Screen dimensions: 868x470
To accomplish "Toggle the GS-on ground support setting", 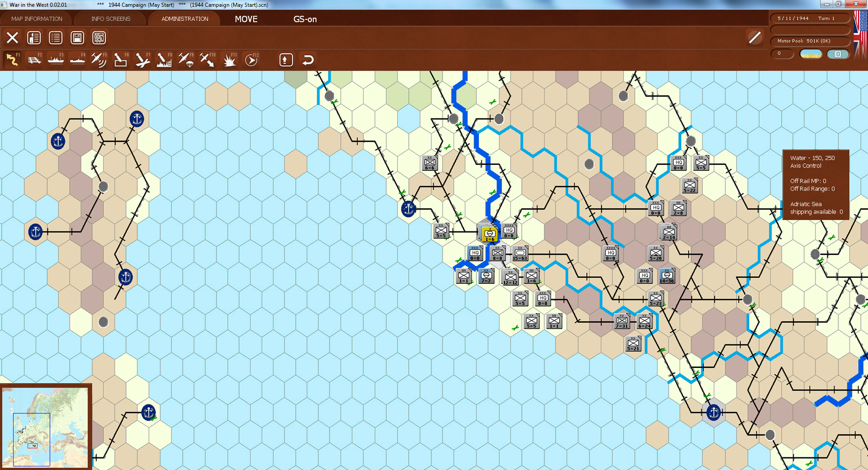I will [305, 19].
